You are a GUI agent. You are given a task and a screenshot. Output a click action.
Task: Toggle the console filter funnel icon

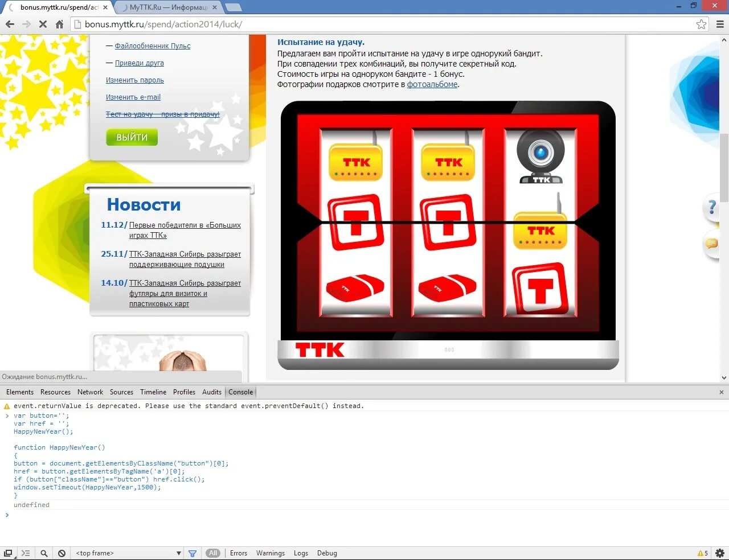193,553
